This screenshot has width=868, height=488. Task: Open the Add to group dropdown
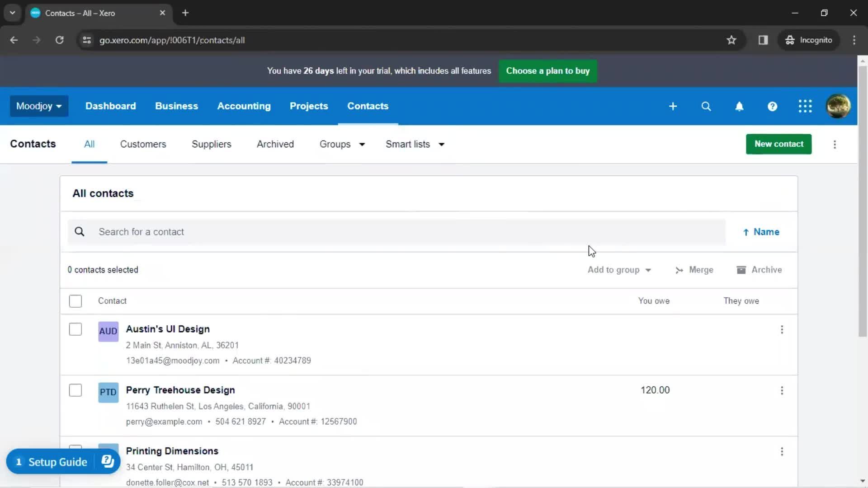619,270
